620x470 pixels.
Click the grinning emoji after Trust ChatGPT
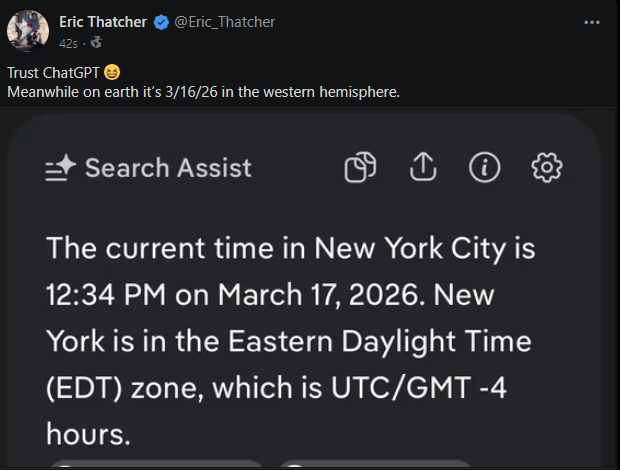(x=112, y=73)
